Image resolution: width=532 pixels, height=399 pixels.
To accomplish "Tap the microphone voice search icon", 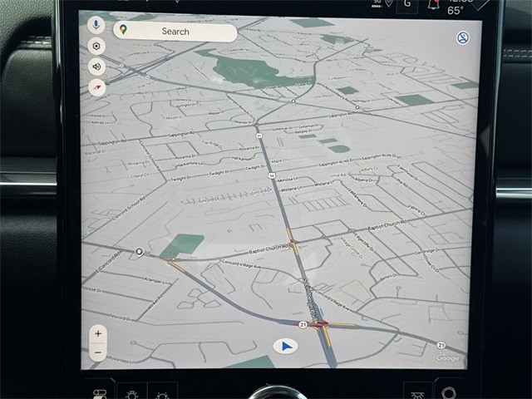I will tap(97, 25).
